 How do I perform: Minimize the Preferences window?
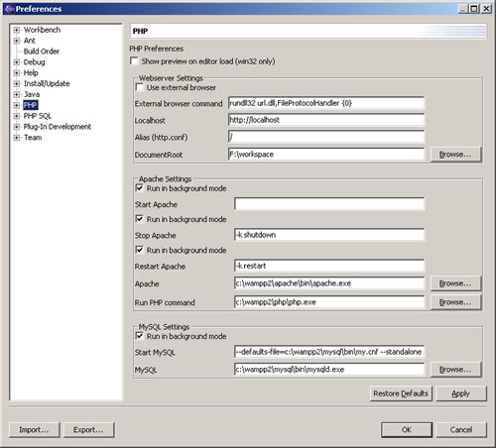[x=463, y=9]
